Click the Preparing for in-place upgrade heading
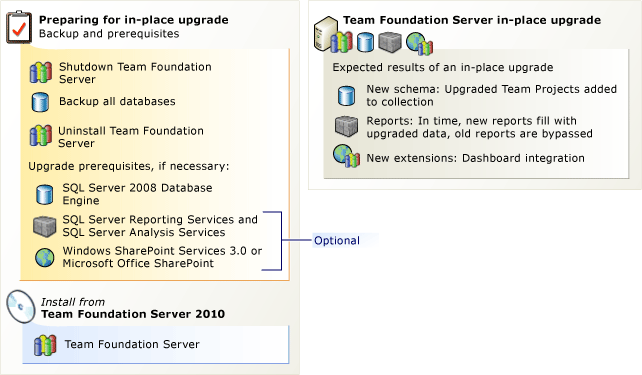 point(133,20)
